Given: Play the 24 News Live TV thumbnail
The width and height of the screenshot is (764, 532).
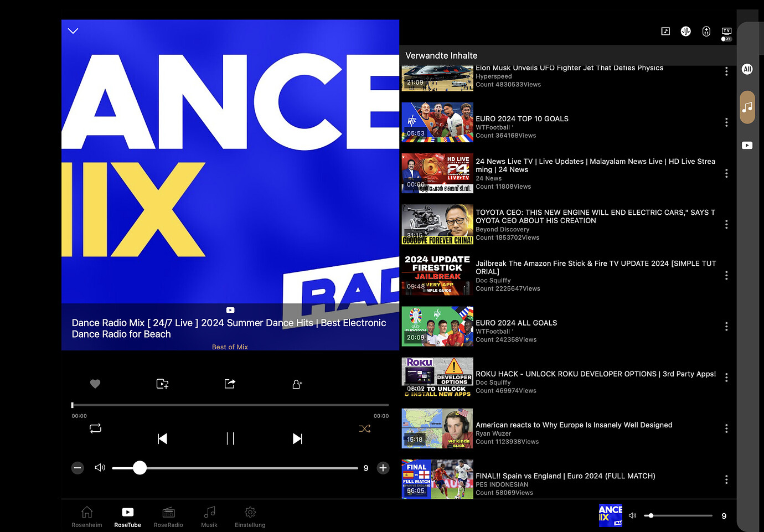Looking at the screenshot, I should point(437,173).
